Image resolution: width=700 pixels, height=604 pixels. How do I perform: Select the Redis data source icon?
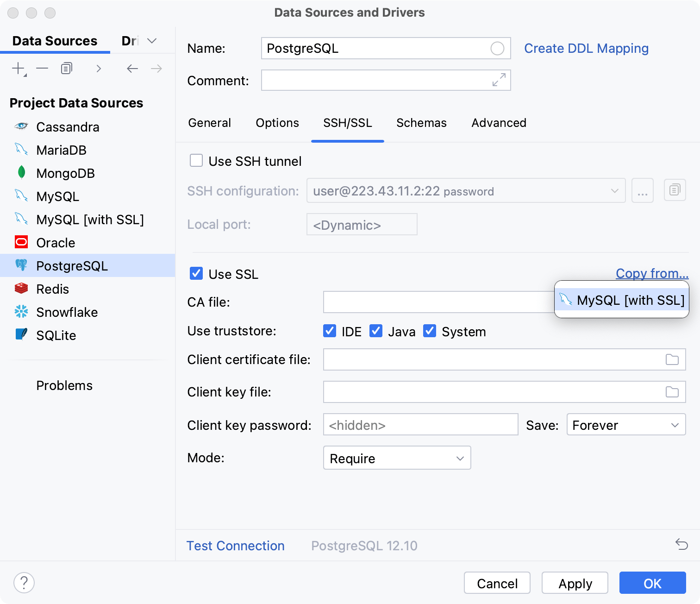pos(21,289)
